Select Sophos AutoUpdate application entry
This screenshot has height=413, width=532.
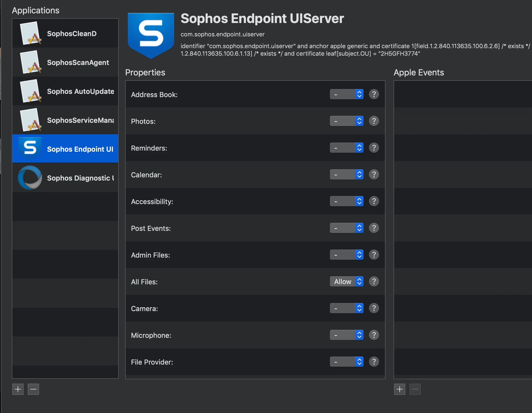click(x=65, y=91)
